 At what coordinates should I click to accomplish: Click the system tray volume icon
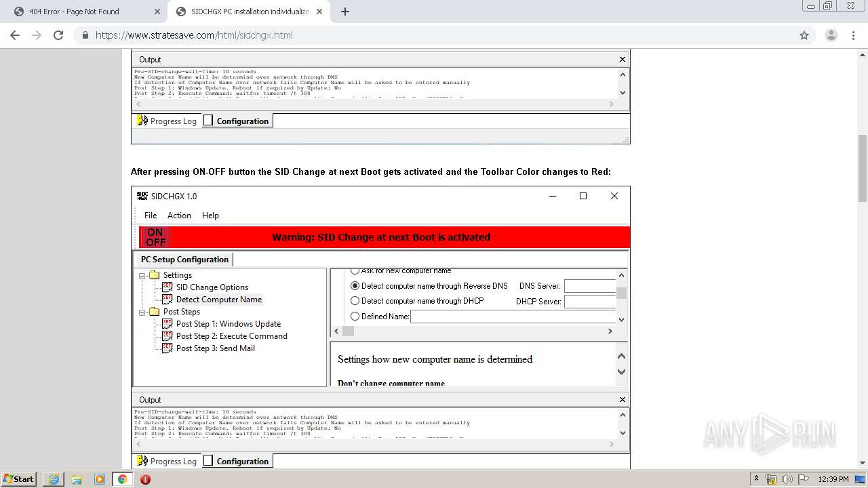pos(787,479)
